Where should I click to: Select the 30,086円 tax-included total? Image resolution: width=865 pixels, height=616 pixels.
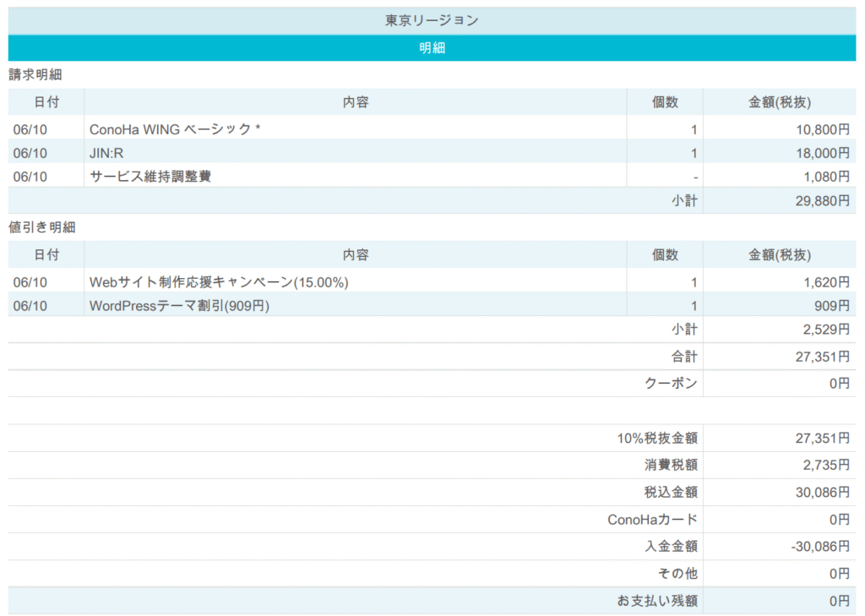(x=823, y=492)
